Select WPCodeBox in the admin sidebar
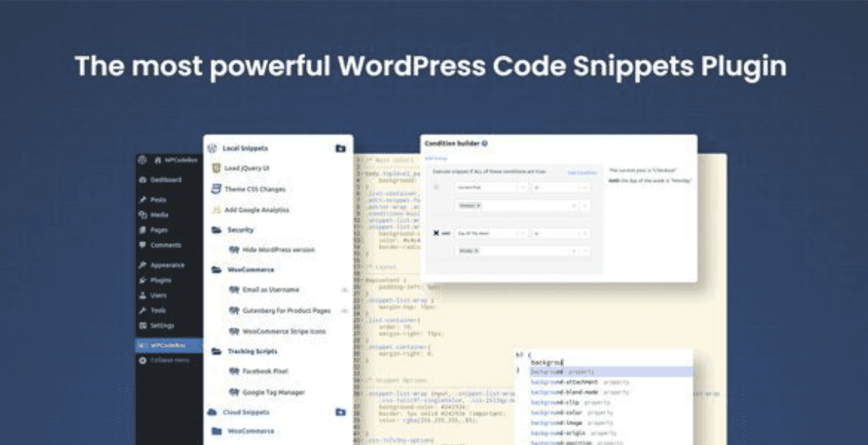Image resolution: width=868 pixels, height=445 pixels. 166,346
